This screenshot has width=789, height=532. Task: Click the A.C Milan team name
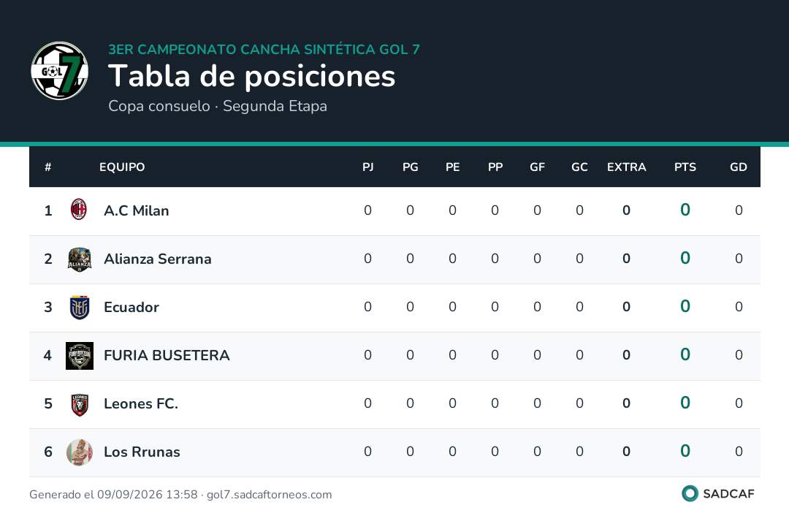tap(137, 210)
